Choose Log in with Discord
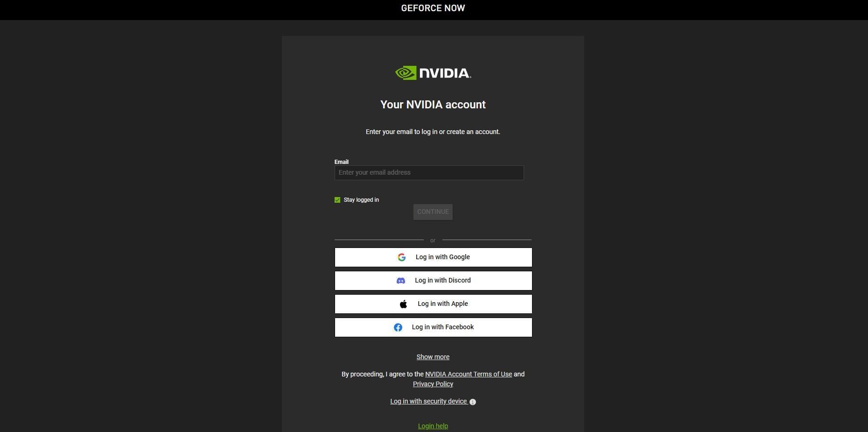This screenshot has width=868, height=432. click(433, 280)
